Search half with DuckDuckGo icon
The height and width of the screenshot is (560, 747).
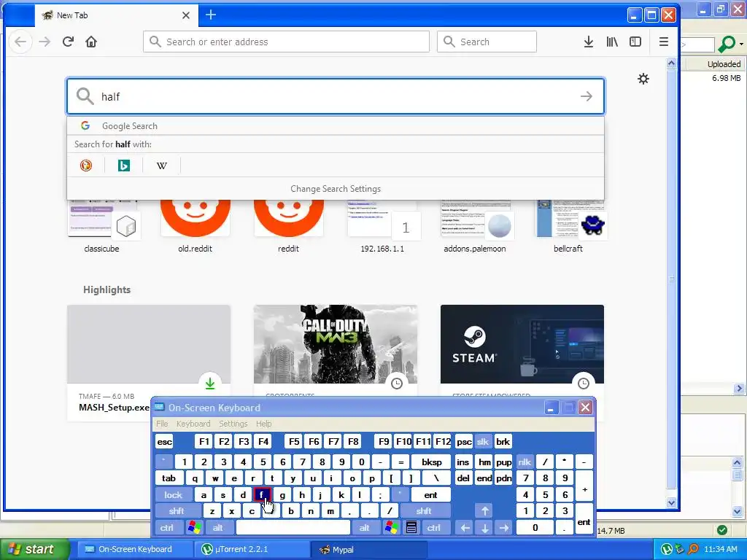coord(86,166)
